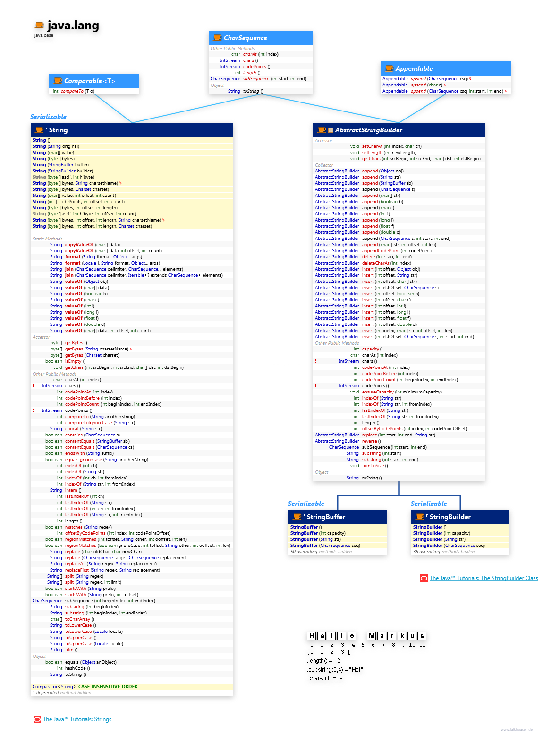
Task: Click the red exclamation mark beside String chars()
Action: click(x=34, y=386)
